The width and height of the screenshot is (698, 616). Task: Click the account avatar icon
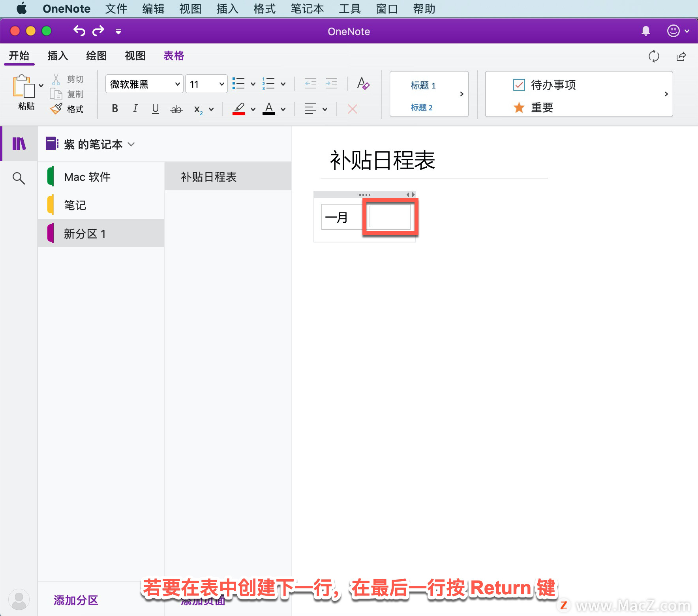19,599
